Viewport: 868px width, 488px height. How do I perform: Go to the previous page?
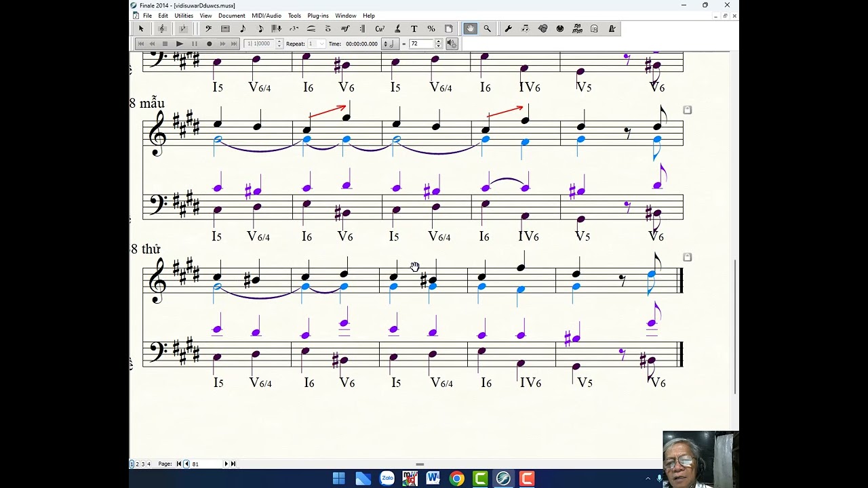186,464
